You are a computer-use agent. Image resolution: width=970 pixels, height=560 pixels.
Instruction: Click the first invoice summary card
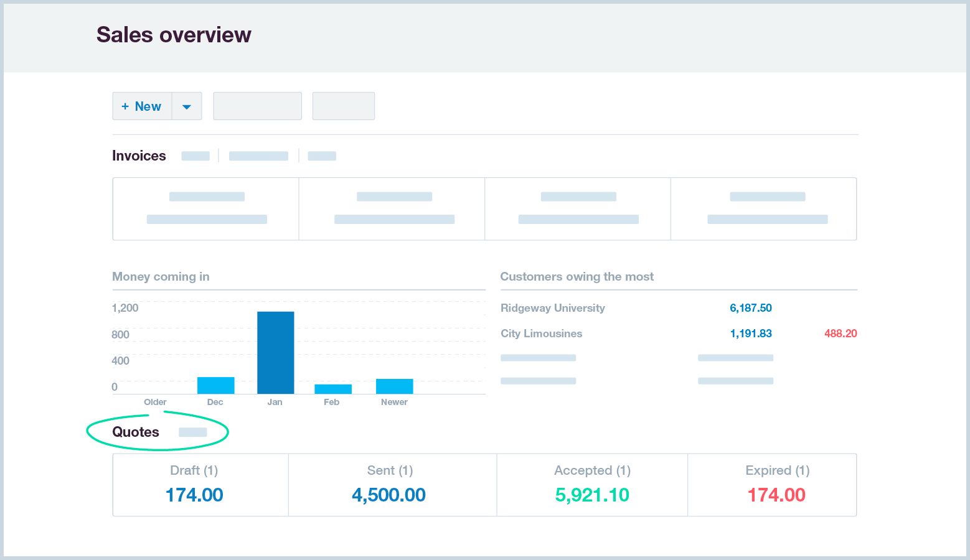(x=205, y=208)
